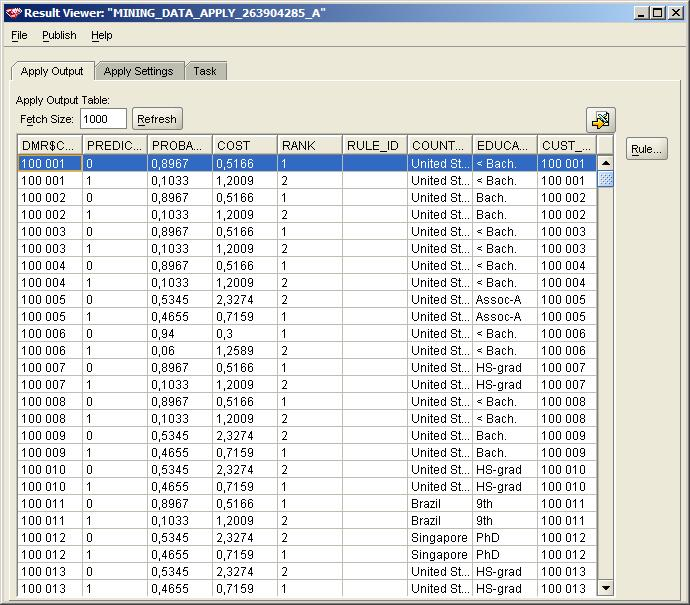
Task: Click the DMR$C... column header
Action: click(50, 146)
